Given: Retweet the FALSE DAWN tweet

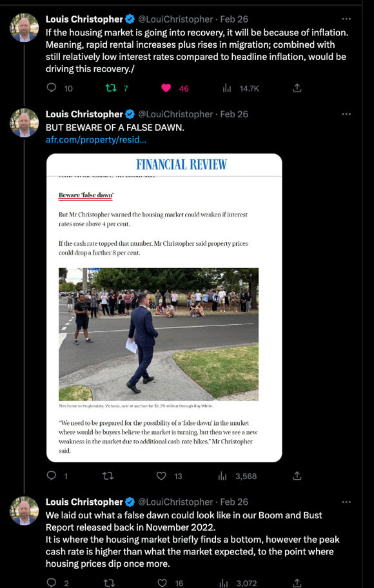Looking at the screenshot, I should [x=108, y=476].
